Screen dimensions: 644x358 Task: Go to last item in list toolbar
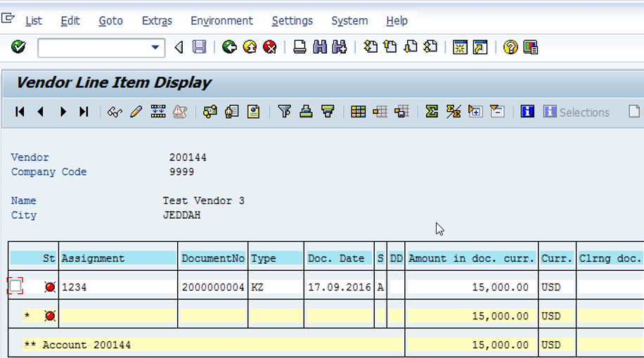click(x=84, y=112)
